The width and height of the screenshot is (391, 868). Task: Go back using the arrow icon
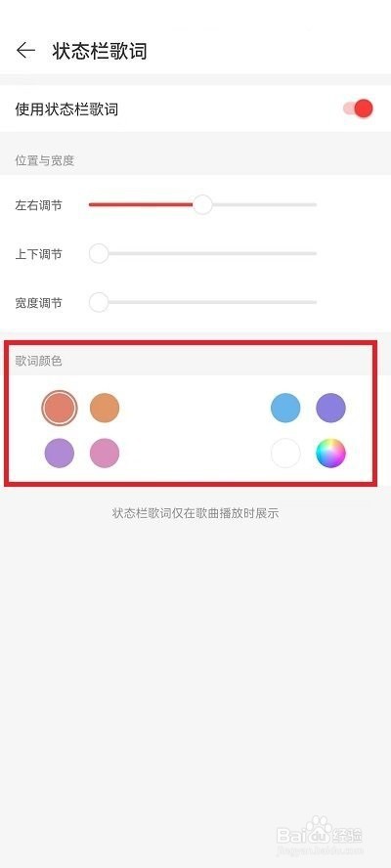pyautogui.click(x=25, y=51)
